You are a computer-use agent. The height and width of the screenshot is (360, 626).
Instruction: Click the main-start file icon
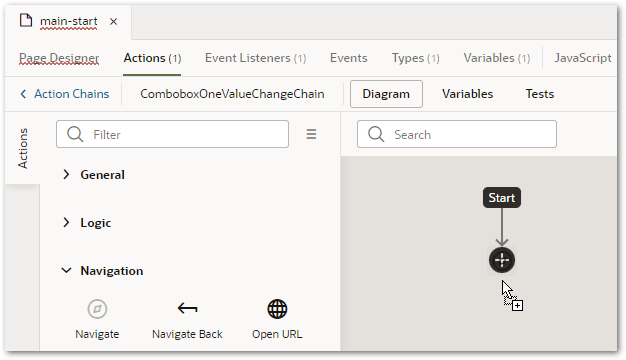click(x=26, y=20)
